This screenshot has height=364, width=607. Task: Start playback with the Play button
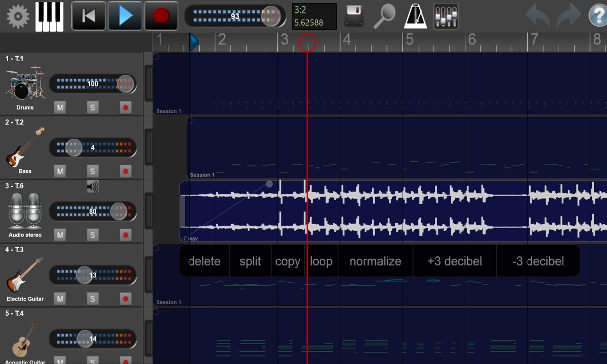(x=125, y=16)
